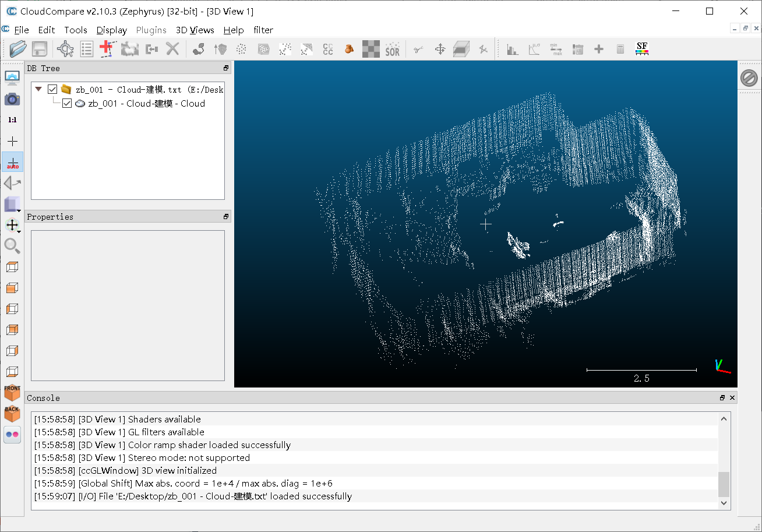Screen dimensions: 762x532
Task: Select the zb_001 - Cloud-建模 - Cloud tree item
Action: (146, 103)
